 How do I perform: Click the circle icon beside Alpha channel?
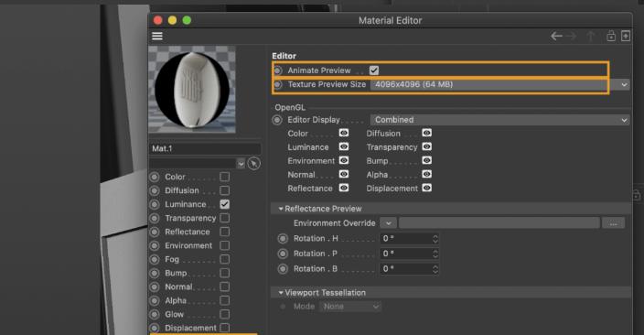click(x=155, y=301)
